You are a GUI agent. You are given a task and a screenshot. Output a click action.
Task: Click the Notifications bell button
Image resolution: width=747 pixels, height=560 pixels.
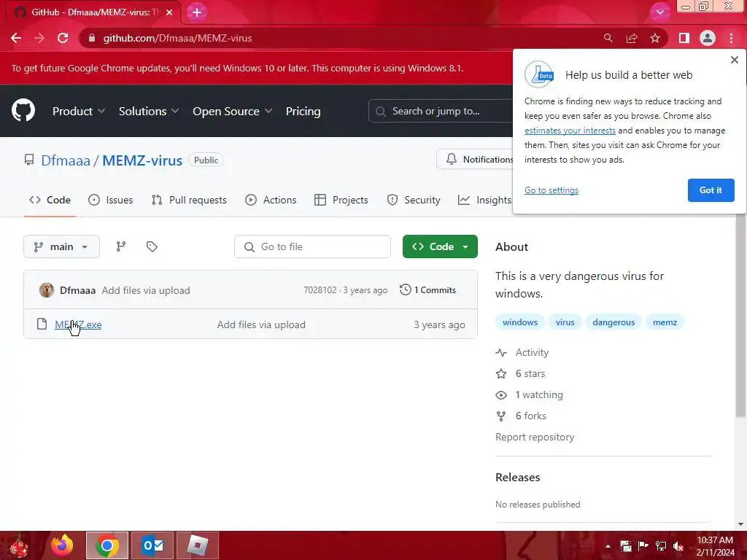click(475, 159)
